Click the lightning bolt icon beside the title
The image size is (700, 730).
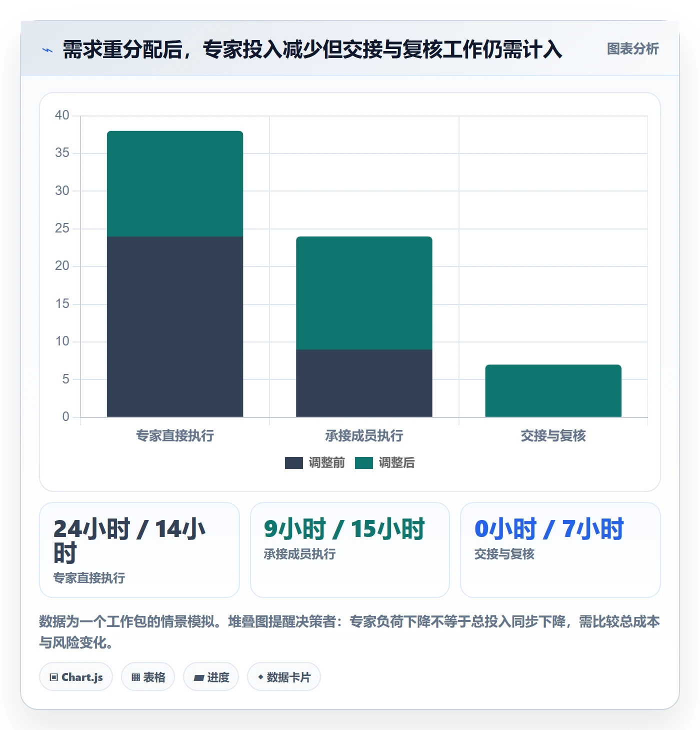47,50
